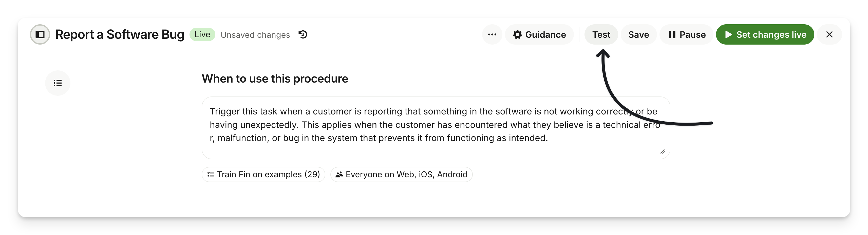Click the pause bars icon
868x235 pixels.
pyautogui.click(x=672, y=35)
